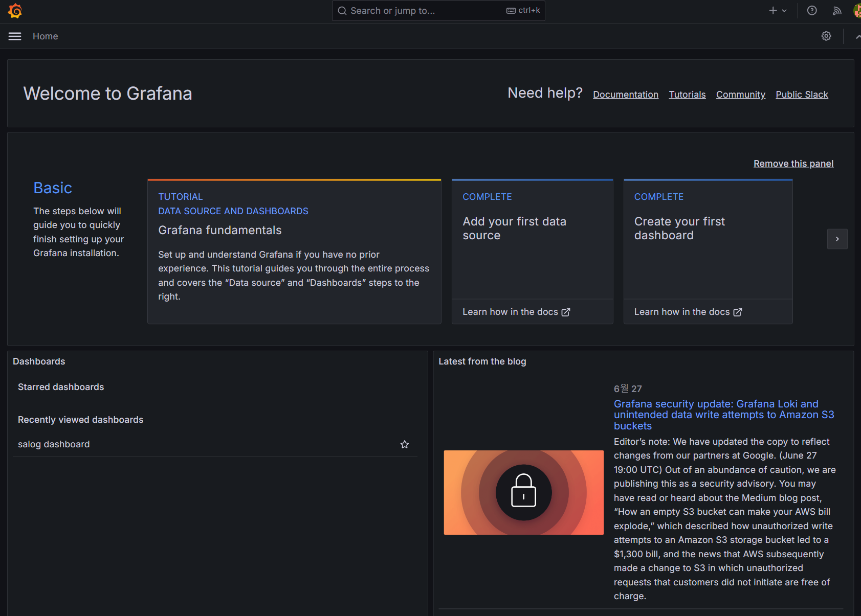Image resolution: width=861 pixels, height=616 pixels.
Task: Open dashboard settings gear icon
Action: [826, 36]
